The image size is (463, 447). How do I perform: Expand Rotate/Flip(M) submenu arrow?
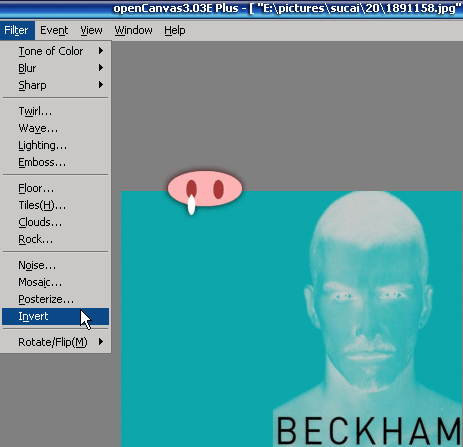(101, 342)
